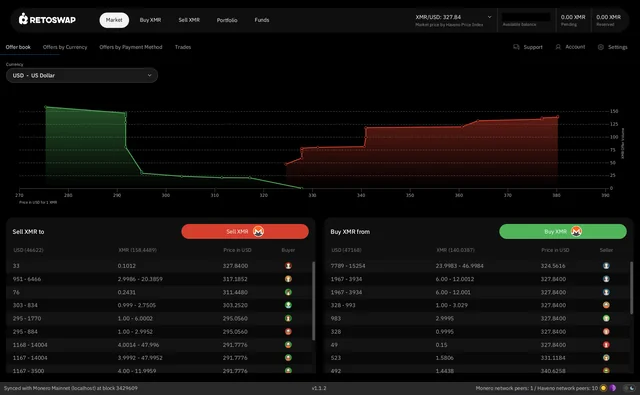The width and height of the screenshot is (640, 395).
Task: Open the USD - US Dollar currency dropdown
Action: click(x=82, y=75)
